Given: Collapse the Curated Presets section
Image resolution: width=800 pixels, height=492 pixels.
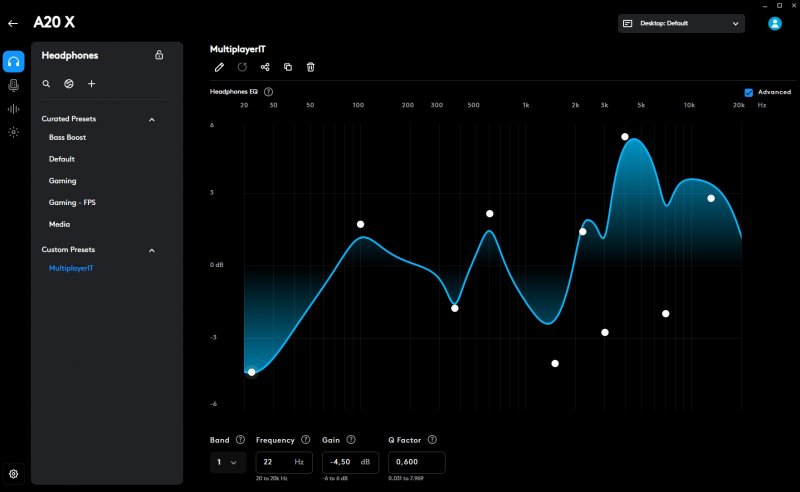Looking at the screenshot, I should click(x=152, y=119).
